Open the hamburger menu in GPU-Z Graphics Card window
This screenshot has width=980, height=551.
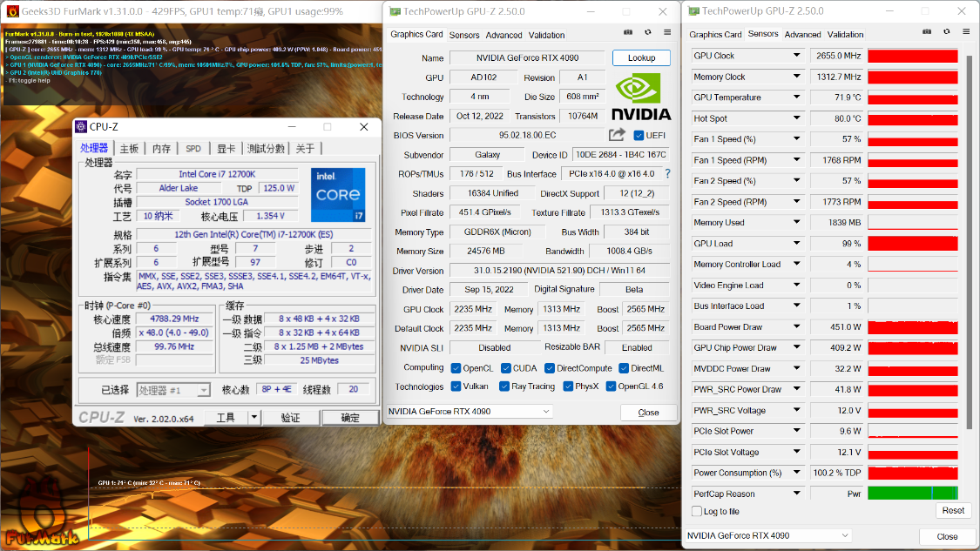(x=666, y=32)
